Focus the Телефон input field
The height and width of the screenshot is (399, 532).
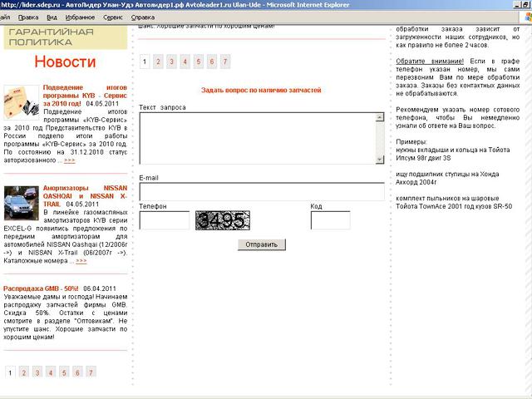(165, 220)
